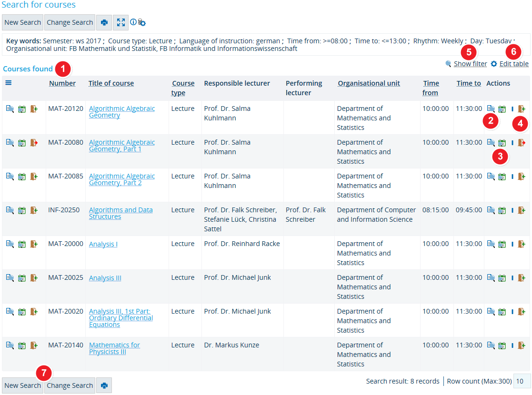The height and width of the screenshot is (395, 532).
Task: Click the top print icon button
Action: (x=104, y=22)
